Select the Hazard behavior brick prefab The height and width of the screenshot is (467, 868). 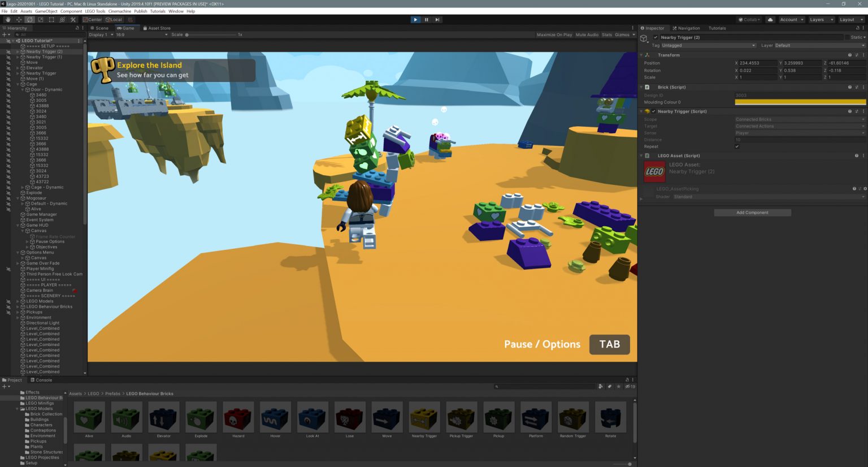(238, 418)
